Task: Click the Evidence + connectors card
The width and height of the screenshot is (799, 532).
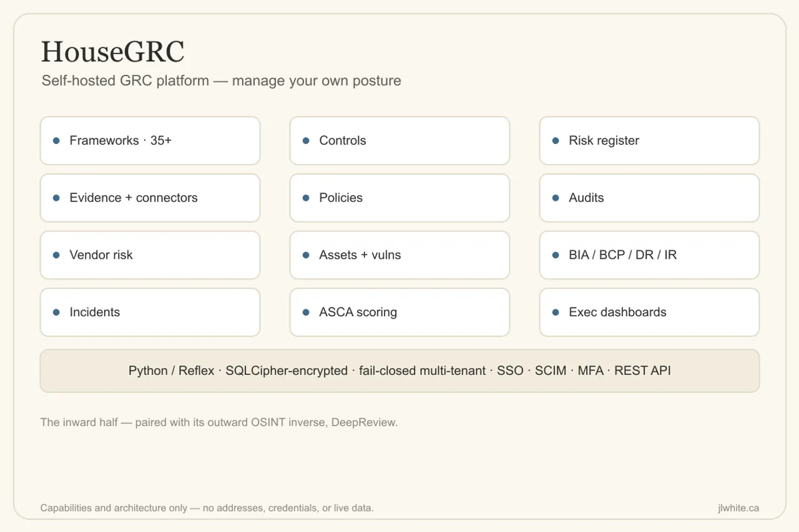Action: (x=150, y=198)
